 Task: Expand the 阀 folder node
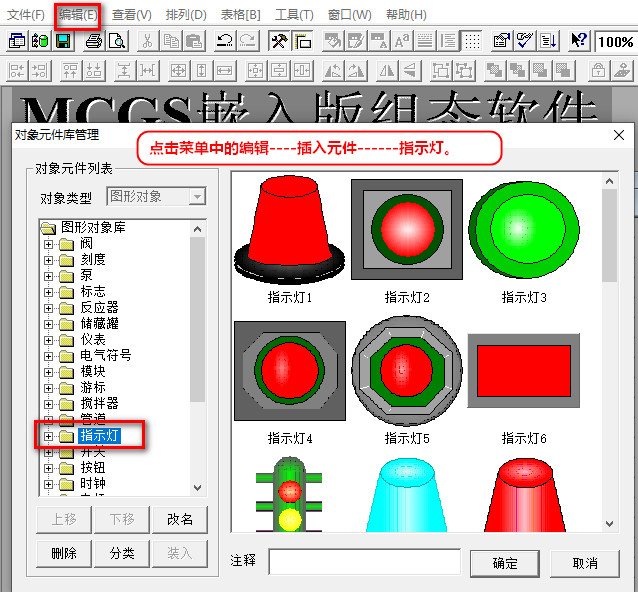[x=48, y=244]
